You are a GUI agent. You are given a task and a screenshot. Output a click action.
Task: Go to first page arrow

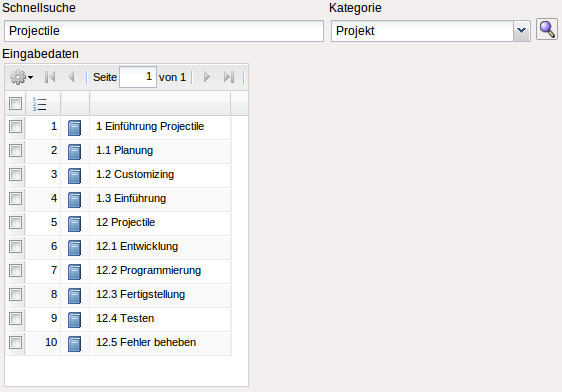point(50,77)
